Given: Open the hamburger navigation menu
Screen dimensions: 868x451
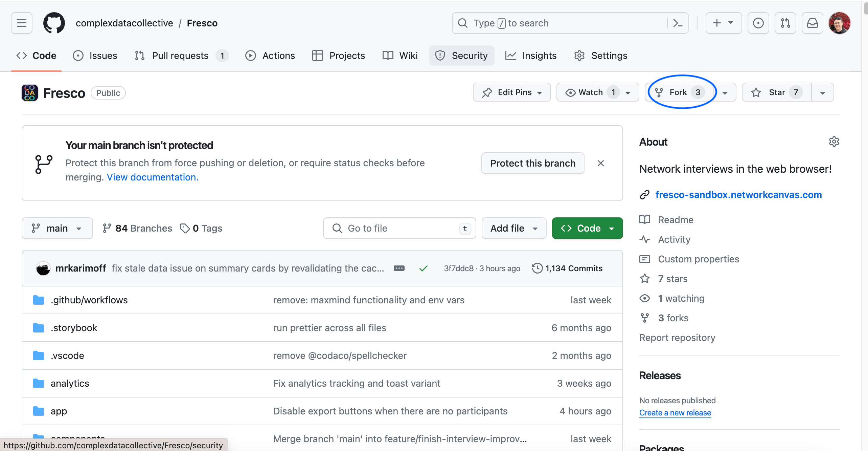Looking at the screenshot, I should 22,23.
